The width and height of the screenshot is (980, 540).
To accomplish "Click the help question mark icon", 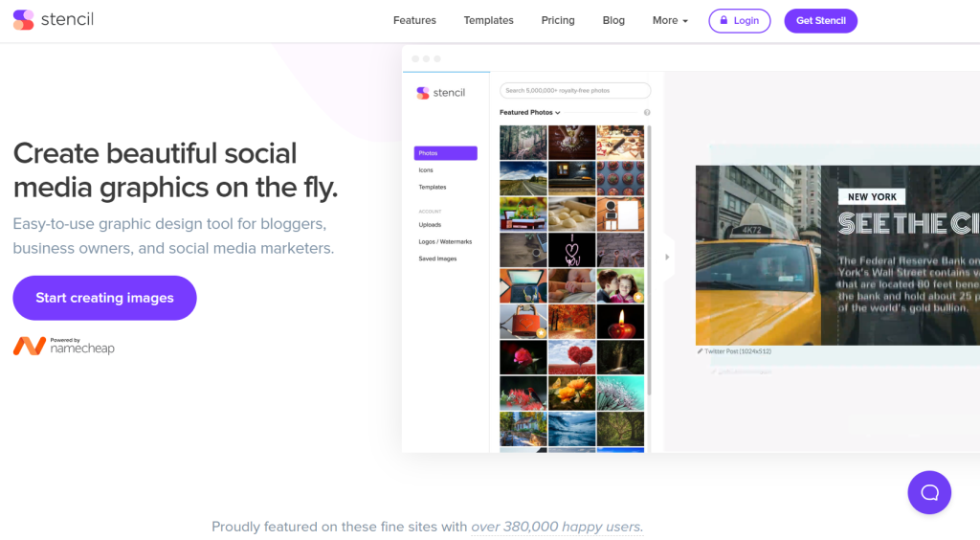I will click(647, 113).
